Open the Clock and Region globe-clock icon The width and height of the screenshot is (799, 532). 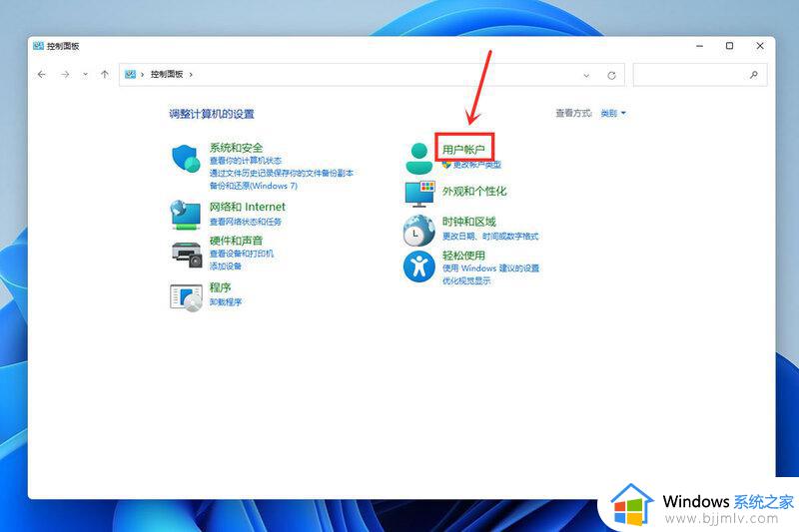(418, 231)
